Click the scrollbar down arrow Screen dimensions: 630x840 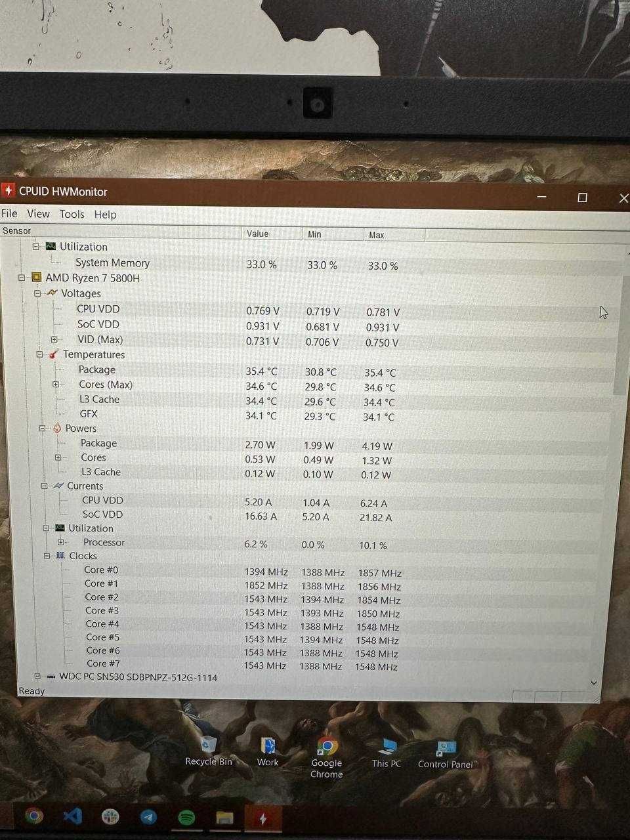[x=594, y=683]
